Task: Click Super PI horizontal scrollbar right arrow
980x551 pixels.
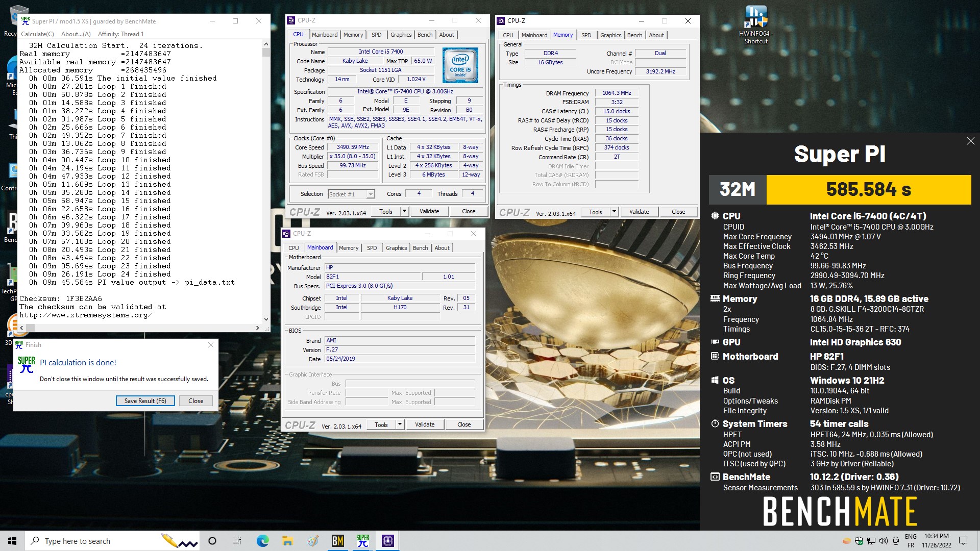Action: 258,328
